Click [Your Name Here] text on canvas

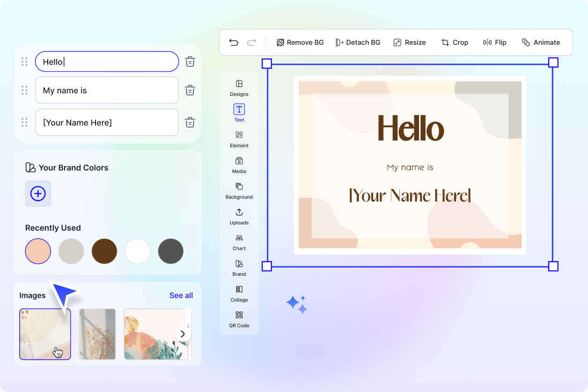(410, 196)
